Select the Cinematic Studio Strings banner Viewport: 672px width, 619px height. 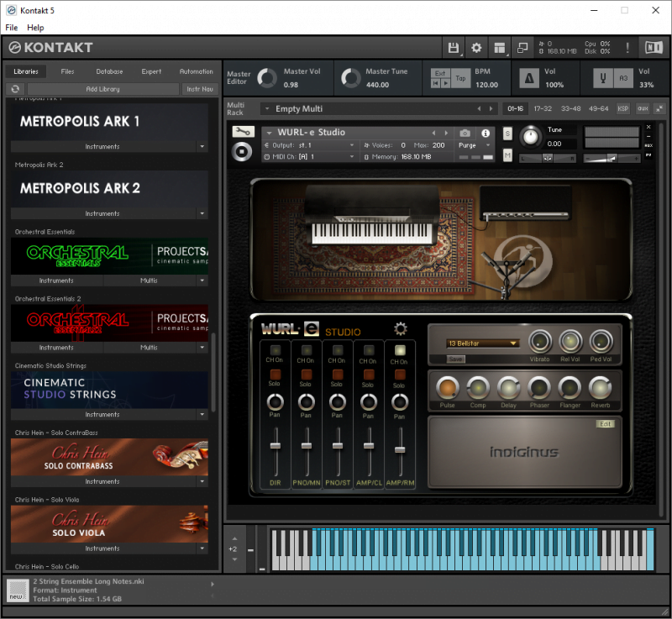click(109, 390)
